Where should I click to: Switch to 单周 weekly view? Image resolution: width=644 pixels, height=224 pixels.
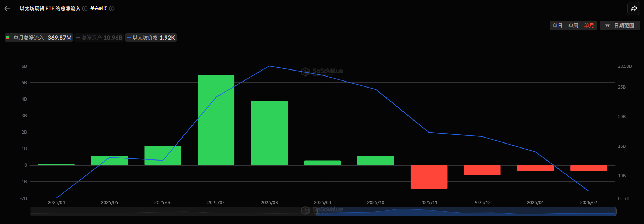click(x=573, y=26)
